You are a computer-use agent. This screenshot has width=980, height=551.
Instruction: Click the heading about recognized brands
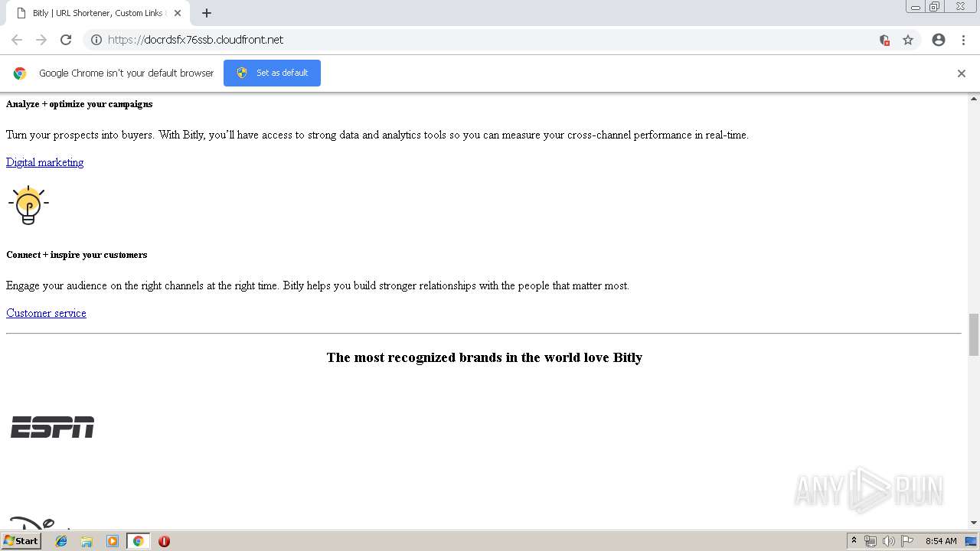click(x=484, y=357)
